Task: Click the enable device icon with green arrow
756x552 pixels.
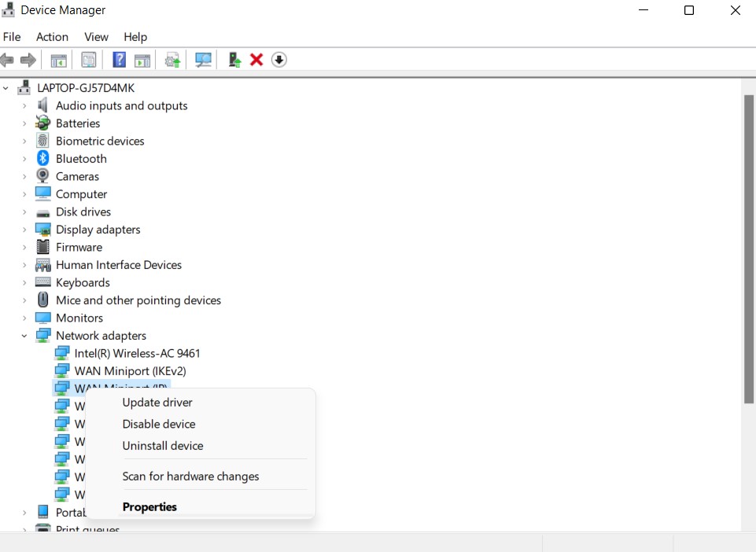Action: click(234, 60)
